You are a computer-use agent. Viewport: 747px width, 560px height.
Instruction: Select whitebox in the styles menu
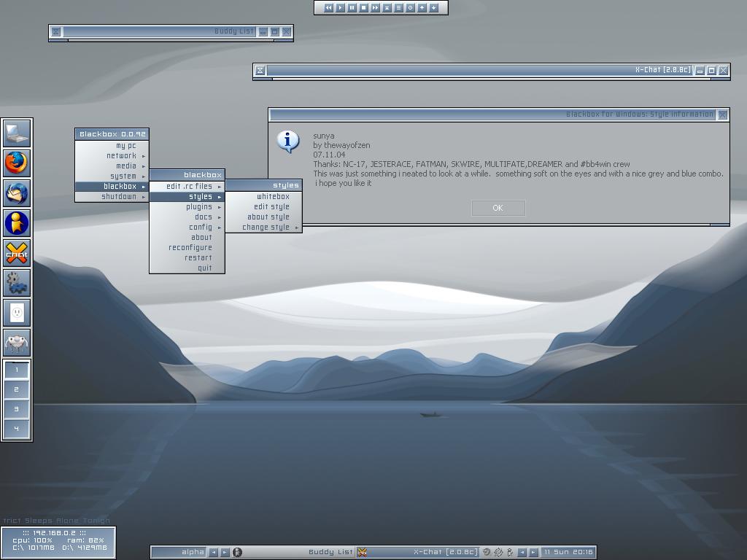tap(264, 197)
